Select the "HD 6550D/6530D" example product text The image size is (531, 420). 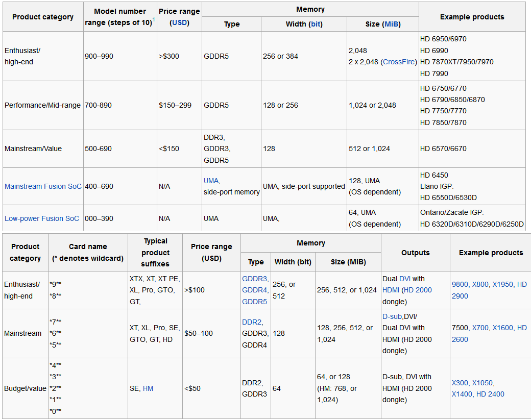click(448, 197)
